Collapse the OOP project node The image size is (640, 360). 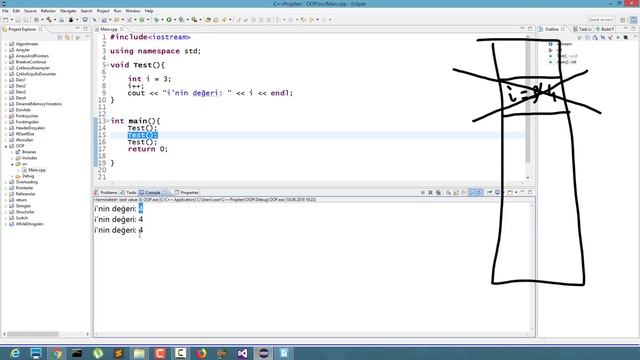tap(6, 146)
